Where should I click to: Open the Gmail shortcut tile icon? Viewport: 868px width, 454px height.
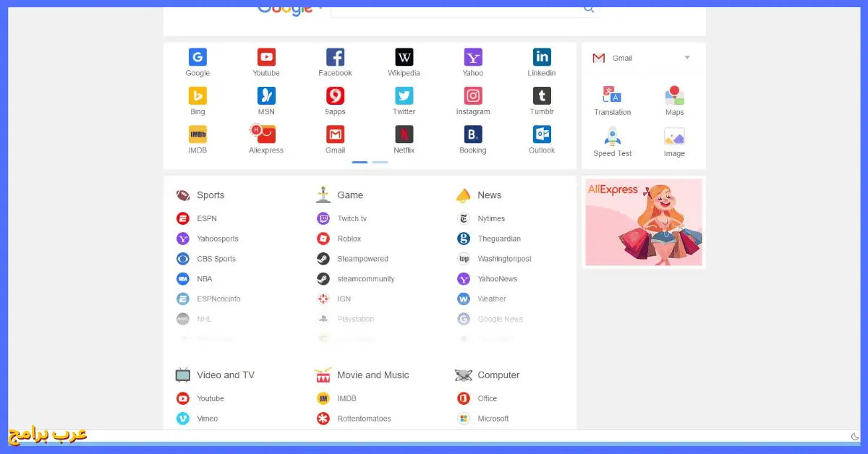point(335,134)
